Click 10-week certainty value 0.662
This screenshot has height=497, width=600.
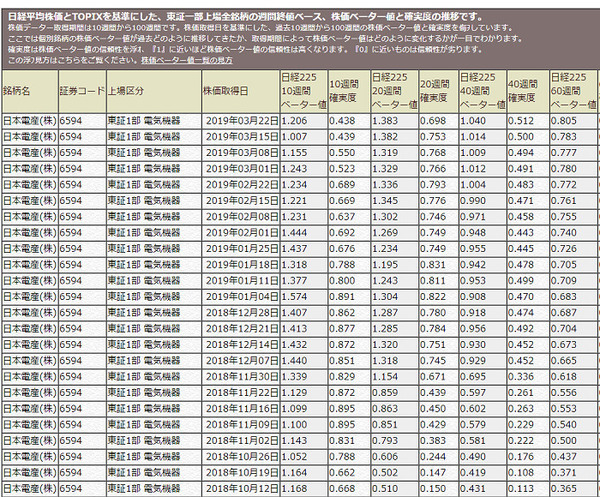(349, 473)
